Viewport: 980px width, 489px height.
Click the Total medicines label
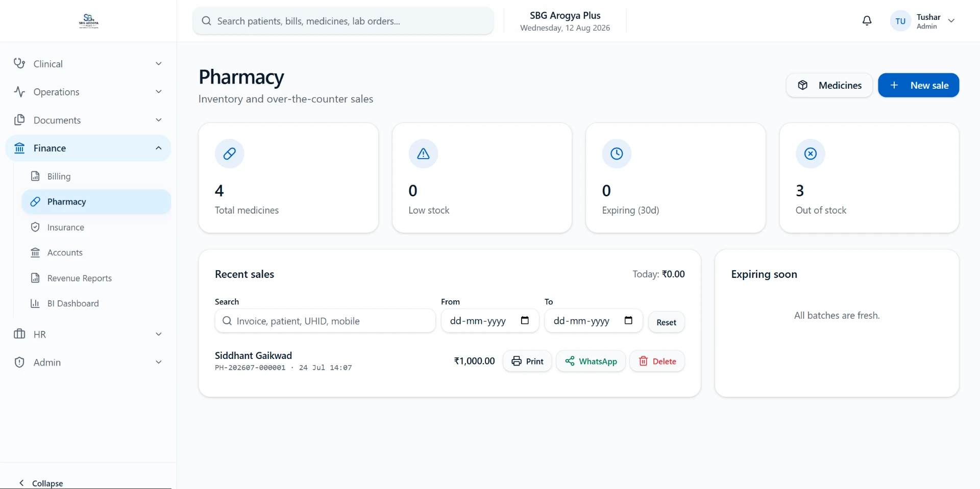click(x=247, y=210)
